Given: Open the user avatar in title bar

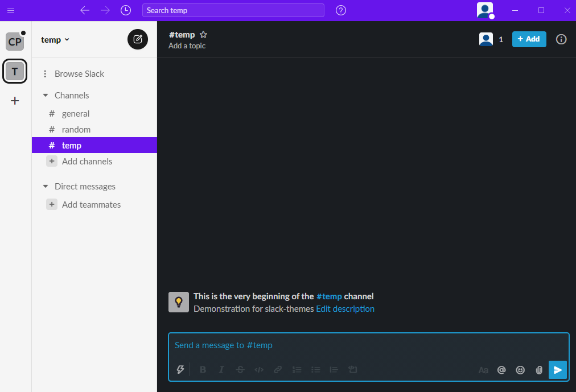Looking at the screenshot, I should (485, 10).
